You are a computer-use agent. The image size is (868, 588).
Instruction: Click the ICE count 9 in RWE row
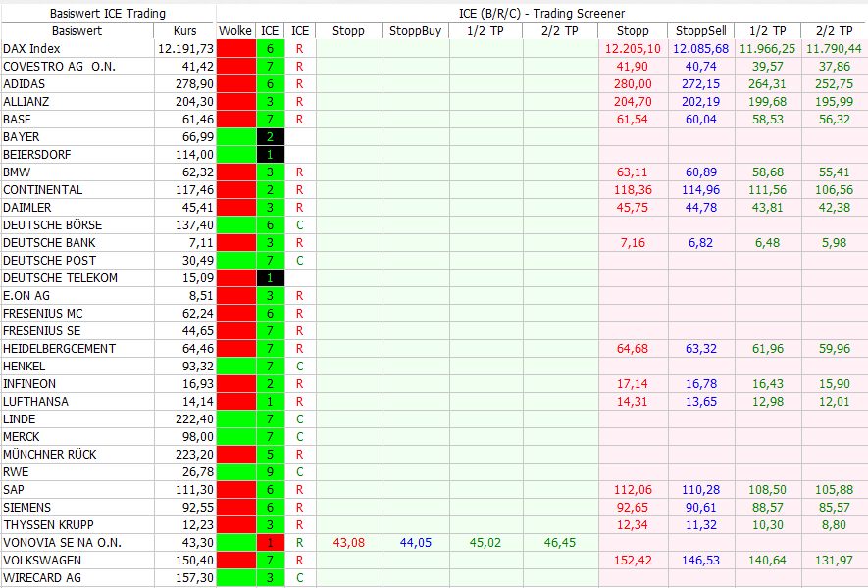[x=270, y=472]
